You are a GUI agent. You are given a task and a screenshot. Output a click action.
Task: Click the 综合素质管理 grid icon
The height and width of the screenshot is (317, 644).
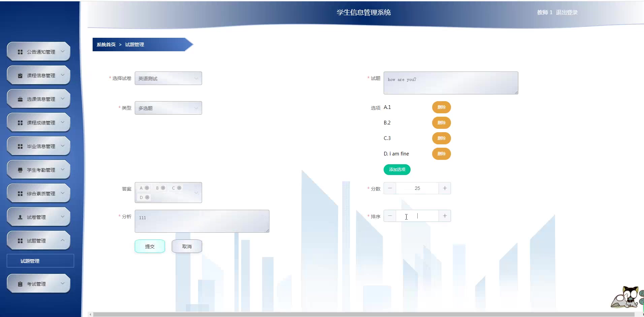(x=20, y=193)
